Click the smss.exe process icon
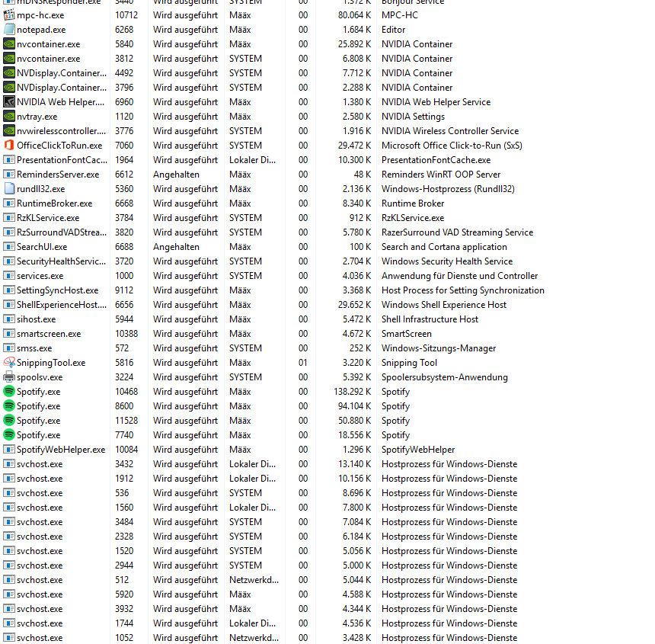This screenshot has height=644, width=655. 9,348
